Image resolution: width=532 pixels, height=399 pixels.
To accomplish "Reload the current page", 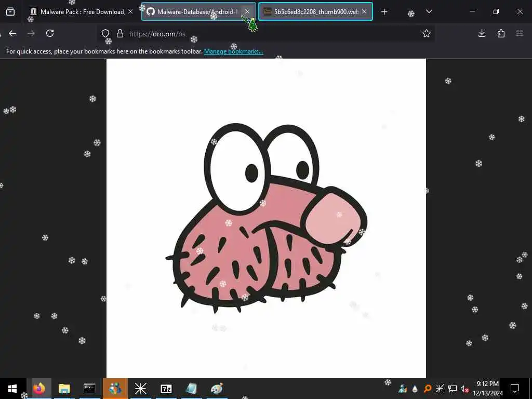I will 50,33.
